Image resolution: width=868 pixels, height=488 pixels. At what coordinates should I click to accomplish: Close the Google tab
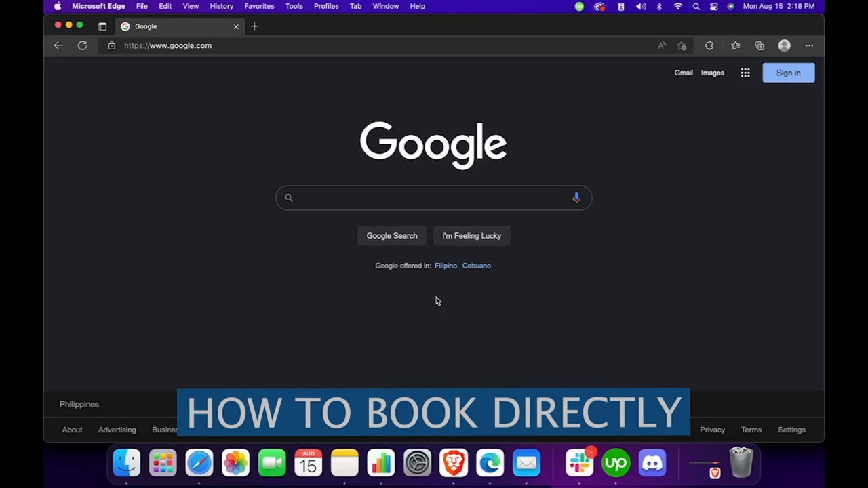tap(236, 26)
